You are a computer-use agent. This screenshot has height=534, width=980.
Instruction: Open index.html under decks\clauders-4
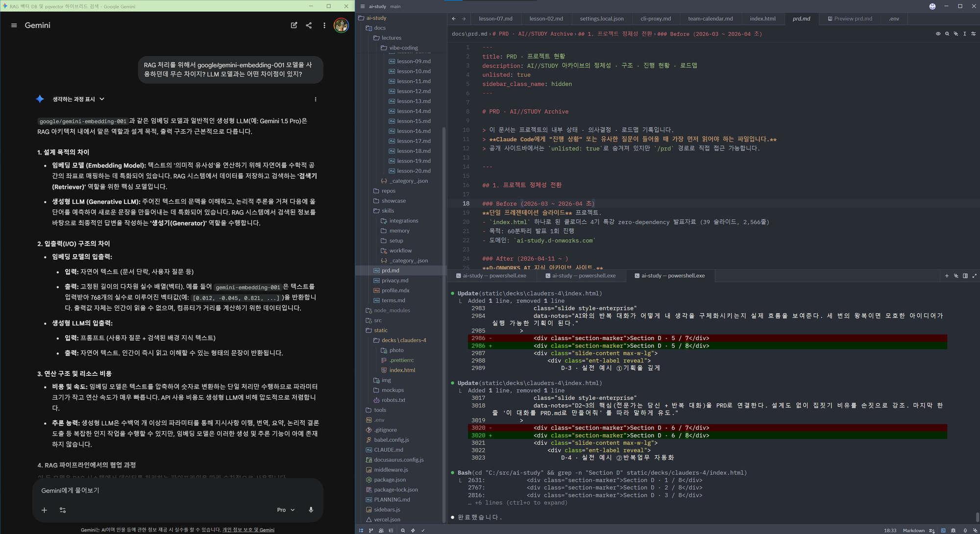[x=402, y=370]
